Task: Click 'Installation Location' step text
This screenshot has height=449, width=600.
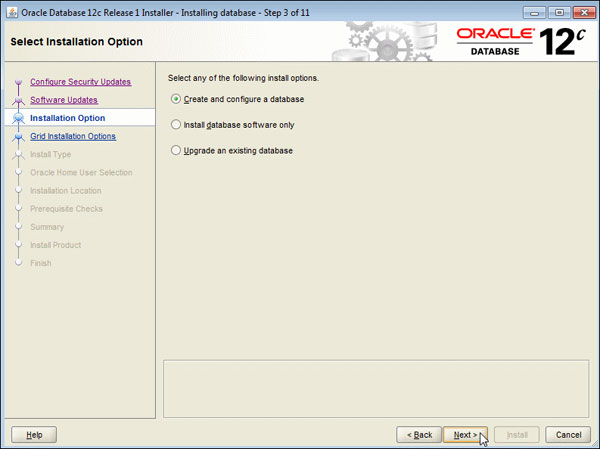Action: (66, 191)
